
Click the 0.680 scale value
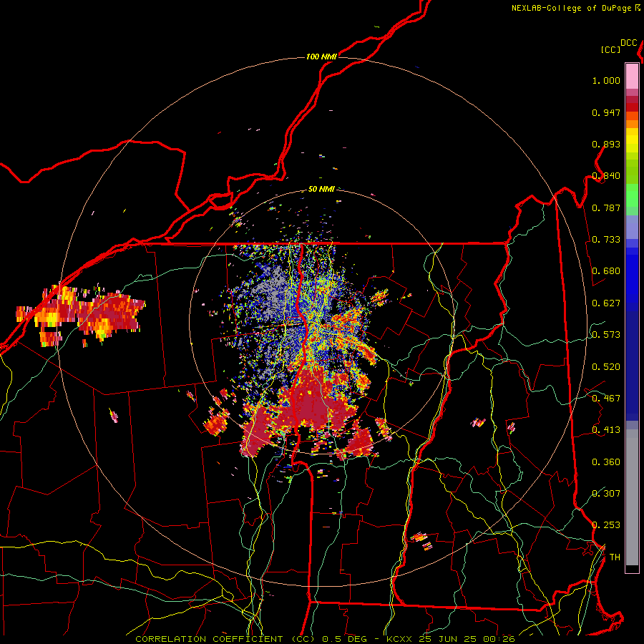click(x=606, y=271)
